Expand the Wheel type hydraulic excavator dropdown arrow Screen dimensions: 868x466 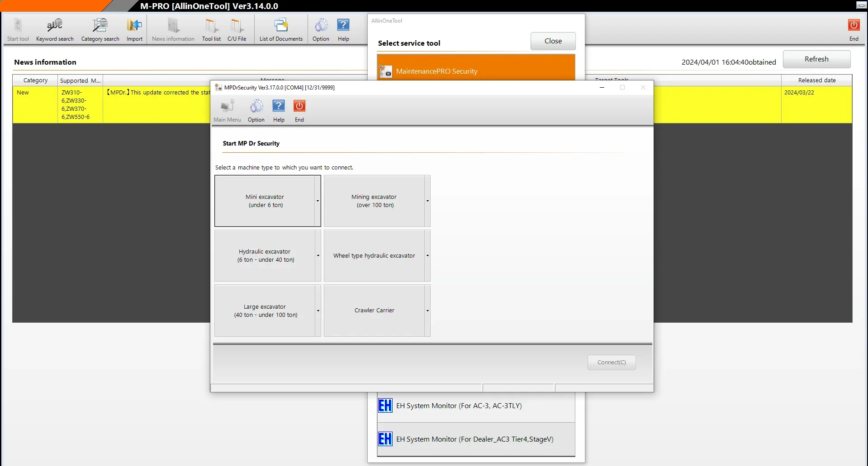[x=427, y=255]
